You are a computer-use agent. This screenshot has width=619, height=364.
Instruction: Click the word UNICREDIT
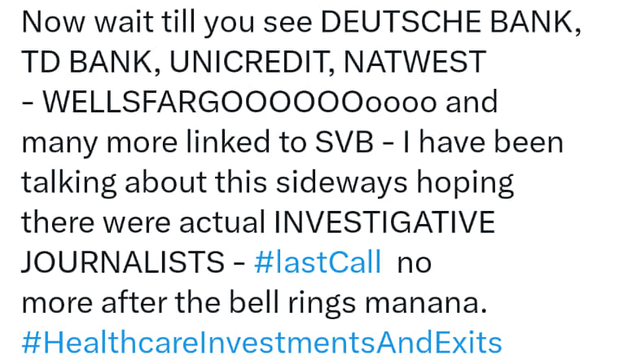point(249,62)
